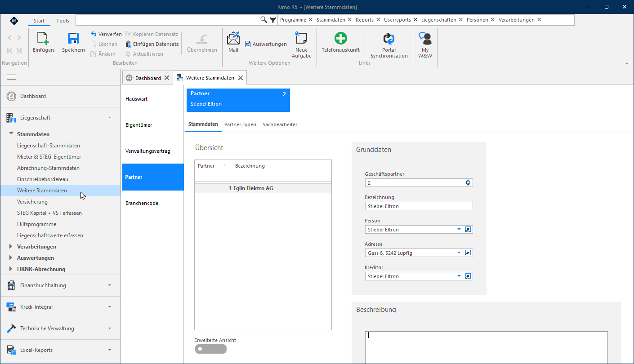Image resolution: width=634 pixels, height=364 pixels.
Task: Open Person record link icon
Action: tap(468, 229)
